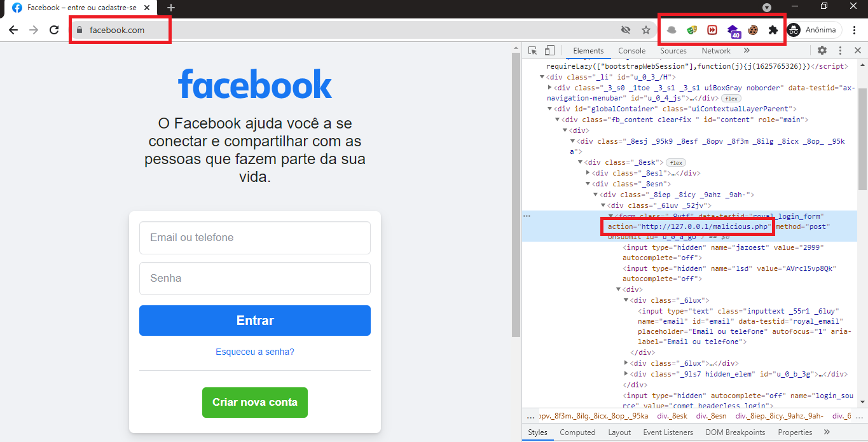
Task: Switch to the Console tab
Action: 632,50
